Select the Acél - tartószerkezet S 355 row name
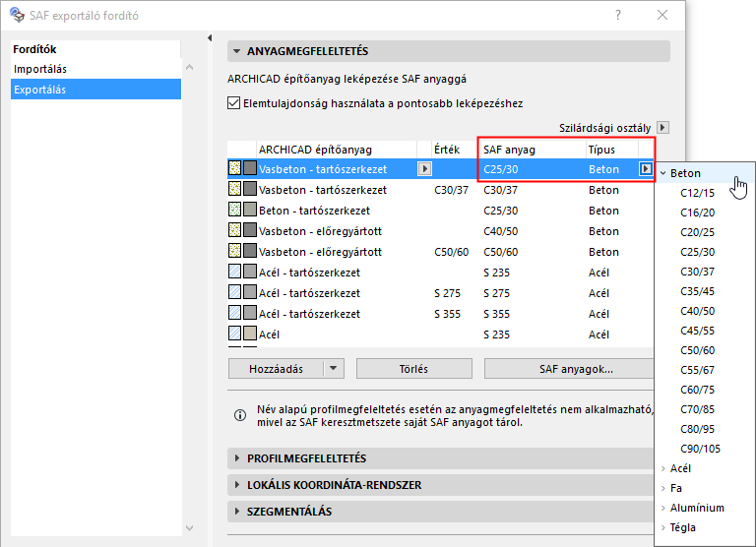Screen dimensions: 756x547 click(309, 314)
